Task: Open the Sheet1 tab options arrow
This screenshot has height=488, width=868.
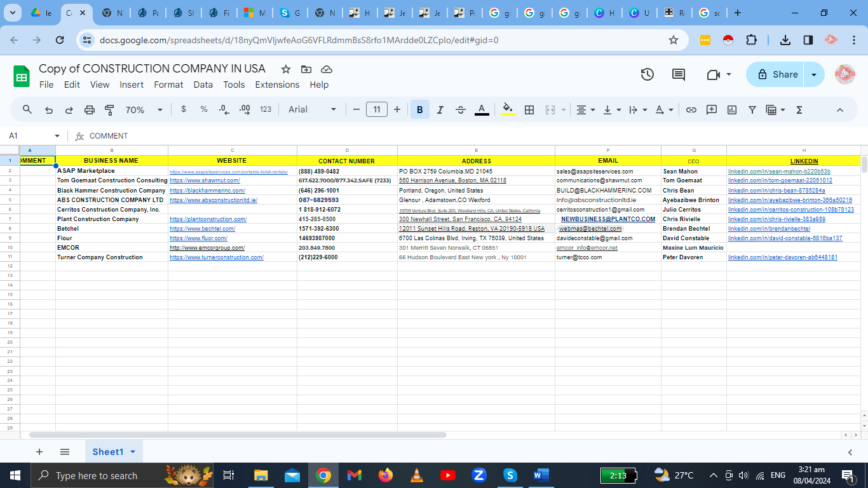Action: coord(133,452)
